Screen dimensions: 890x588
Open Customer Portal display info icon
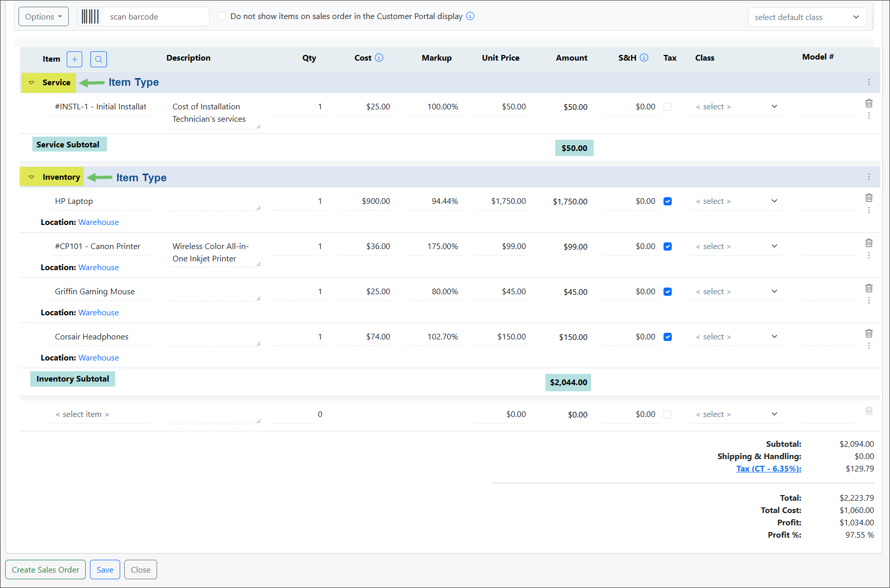470,16
